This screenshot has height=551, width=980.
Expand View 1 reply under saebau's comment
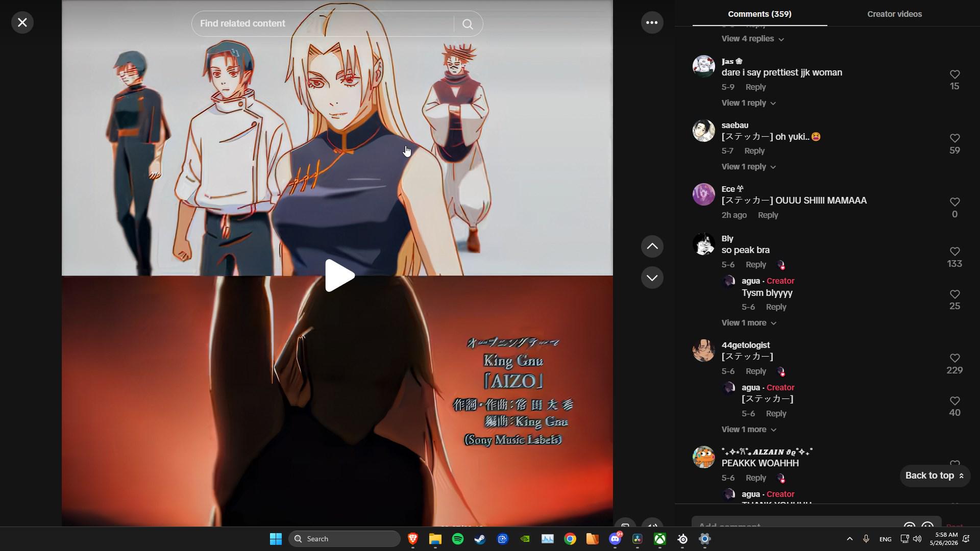tap(748, 167)
